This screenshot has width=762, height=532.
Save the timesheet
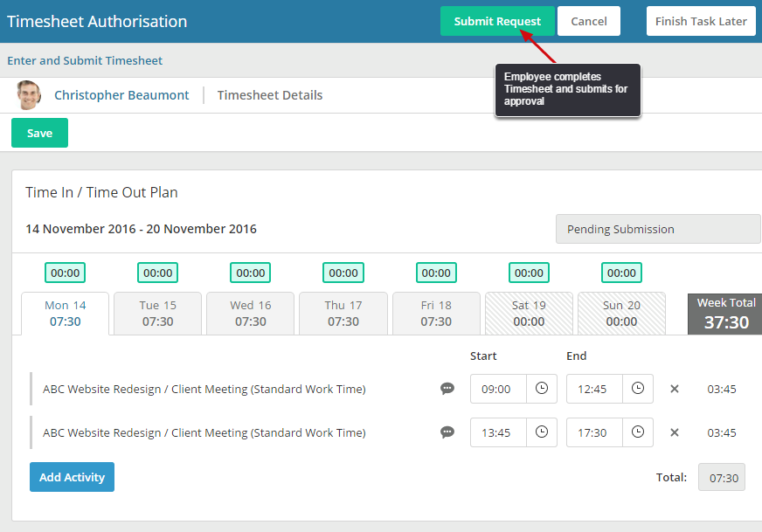(x=39, y=134)
